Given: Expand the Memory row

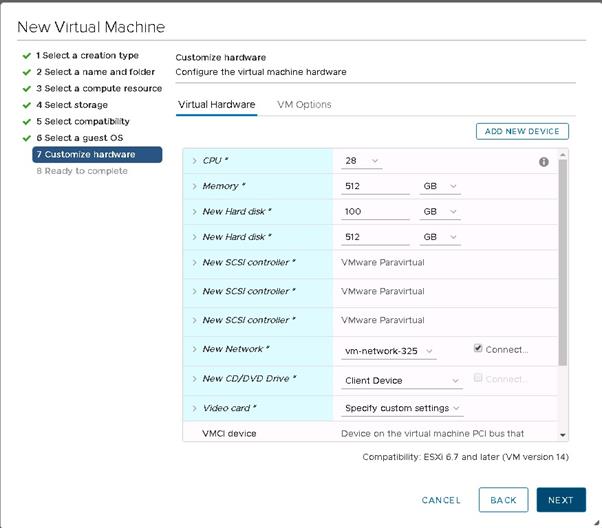Looking at the screenshot, I should click(x=194, y=186).
